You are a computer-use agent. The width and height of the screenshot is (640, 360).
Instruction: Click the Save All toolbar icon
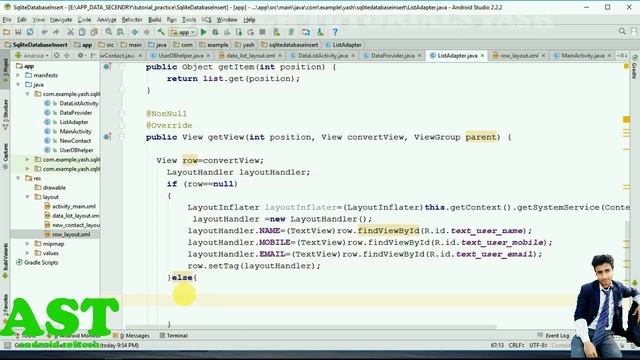[x=18, y=32]
